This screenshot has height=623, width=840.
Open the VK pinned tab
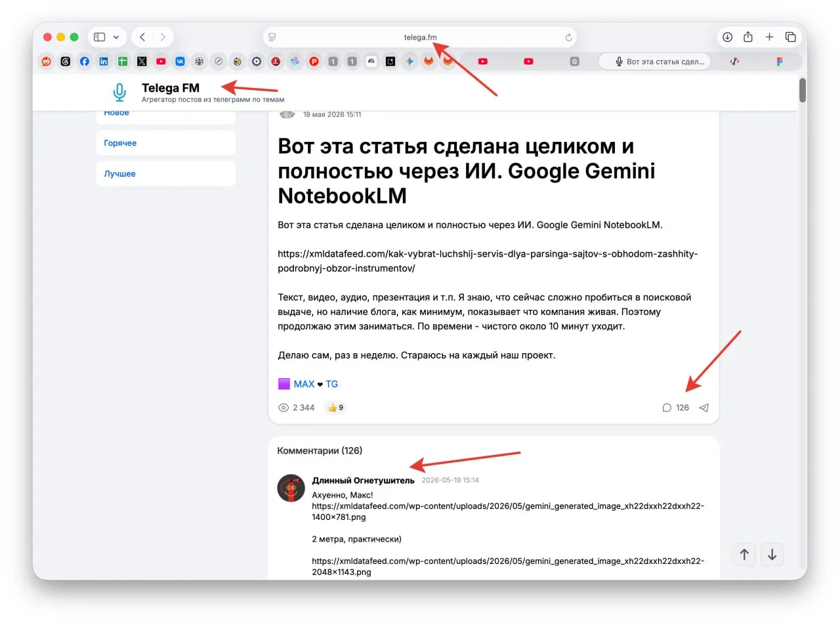point(180,62)
